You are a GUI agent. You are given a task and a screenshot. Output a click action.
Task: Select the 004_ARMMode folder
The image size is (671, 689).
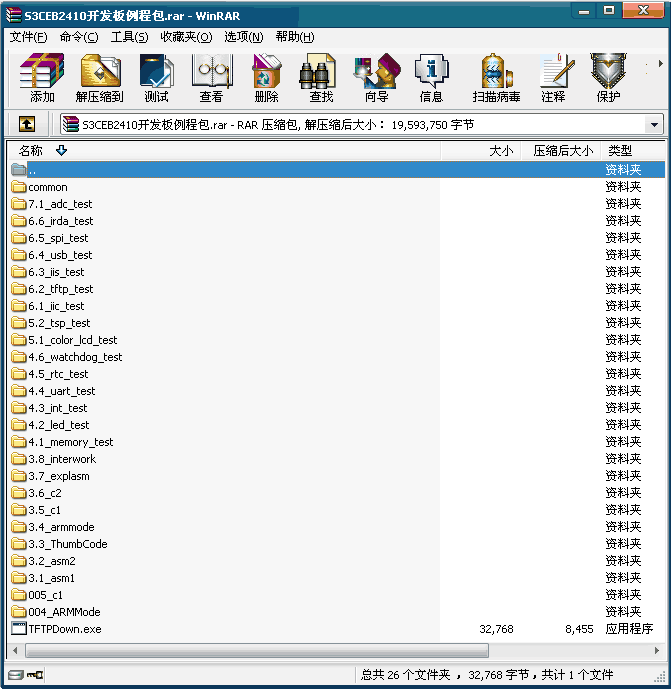tap(56, 612)
